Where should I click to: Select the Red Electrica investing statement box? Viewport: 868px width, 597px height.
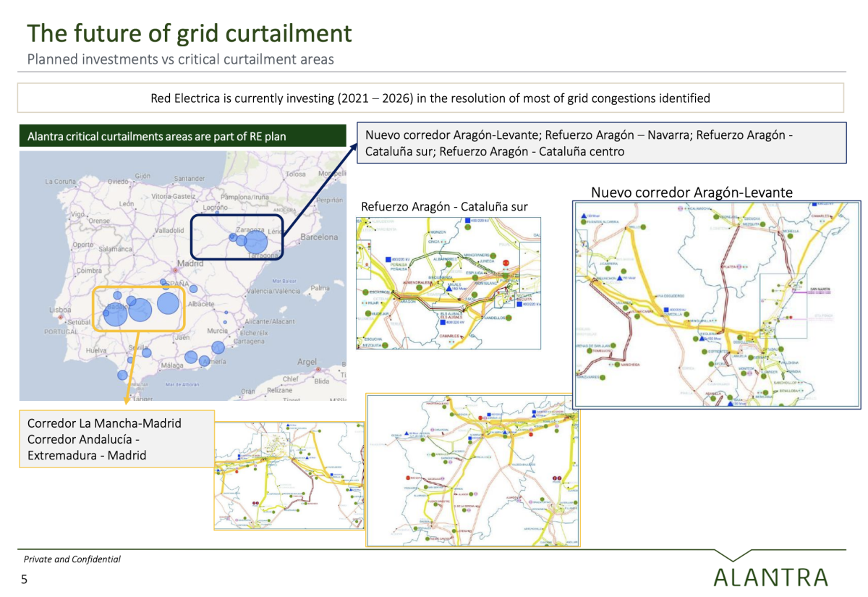(430, 98)
